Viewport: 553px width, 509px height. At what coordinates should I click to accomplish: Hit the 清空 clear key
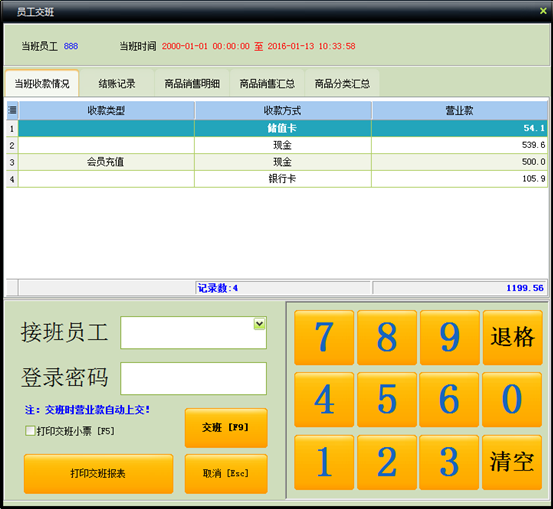click(512, 462)
